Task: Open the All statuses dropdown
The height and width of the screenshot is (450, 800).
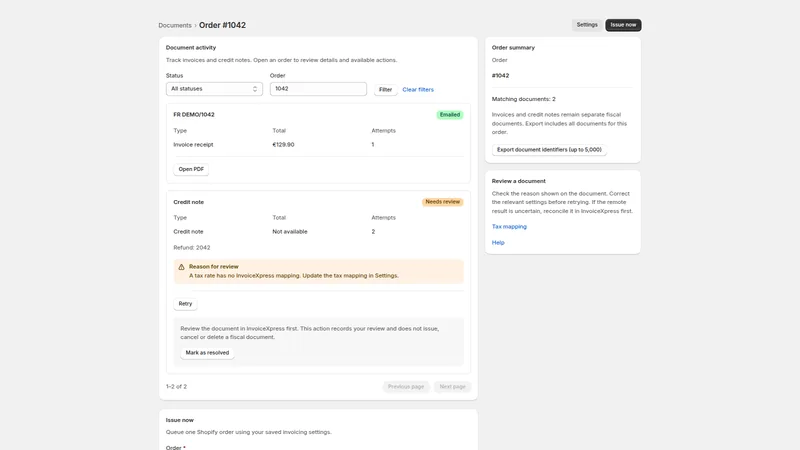Action: [x=214, y=89]
